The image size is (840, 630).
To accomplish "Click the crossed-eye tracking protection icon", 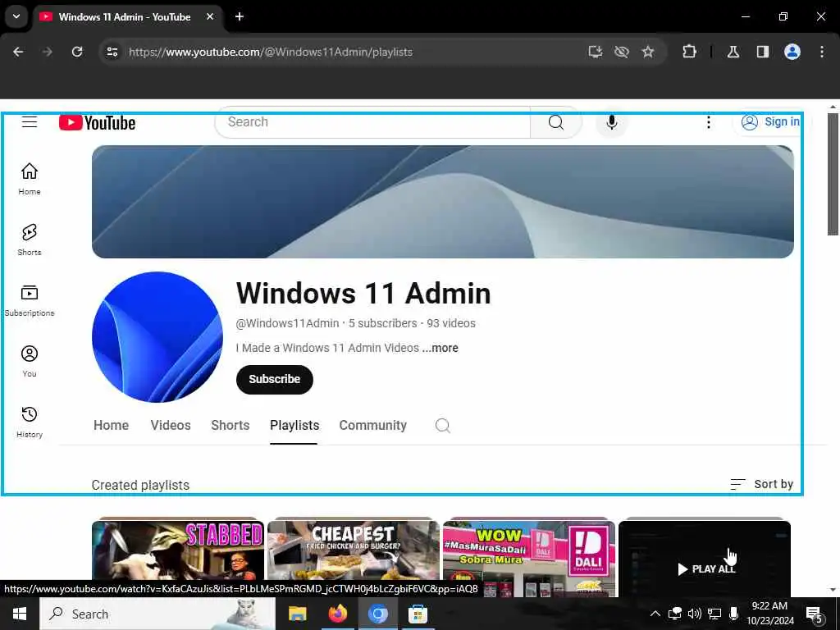I will 622,52.
